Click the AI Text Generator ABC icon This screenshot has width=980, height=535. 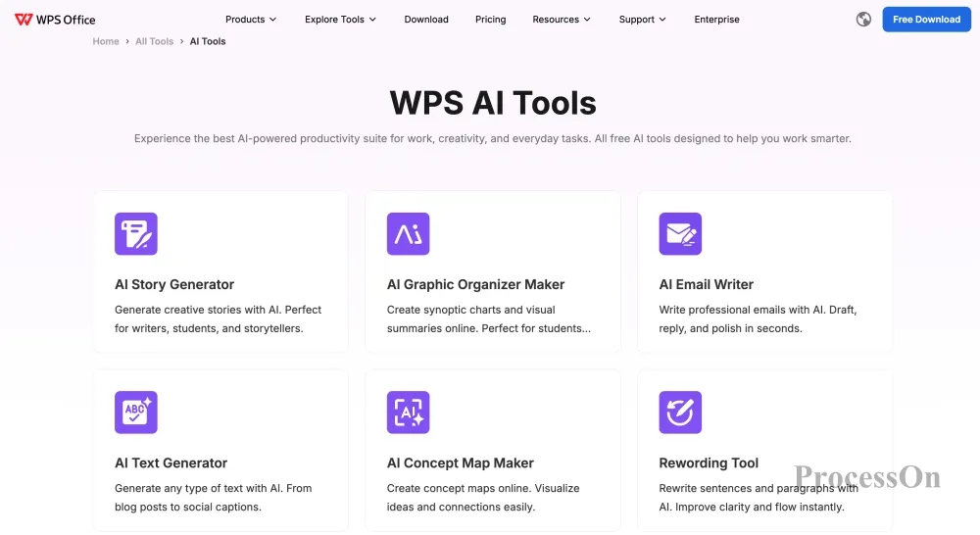click(x=135, y=412)
